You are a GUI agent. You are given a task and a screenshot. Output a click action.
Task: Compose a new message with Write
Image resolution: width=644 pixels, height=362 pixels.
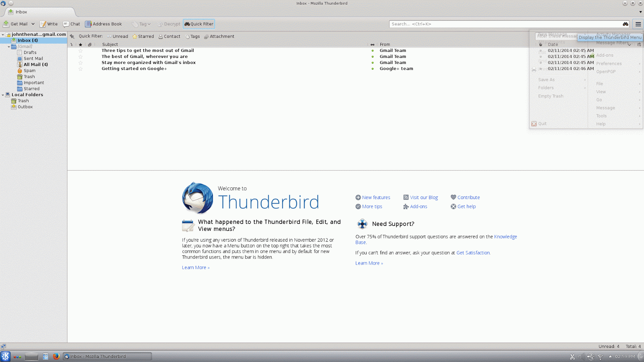[x=49, y=24]
